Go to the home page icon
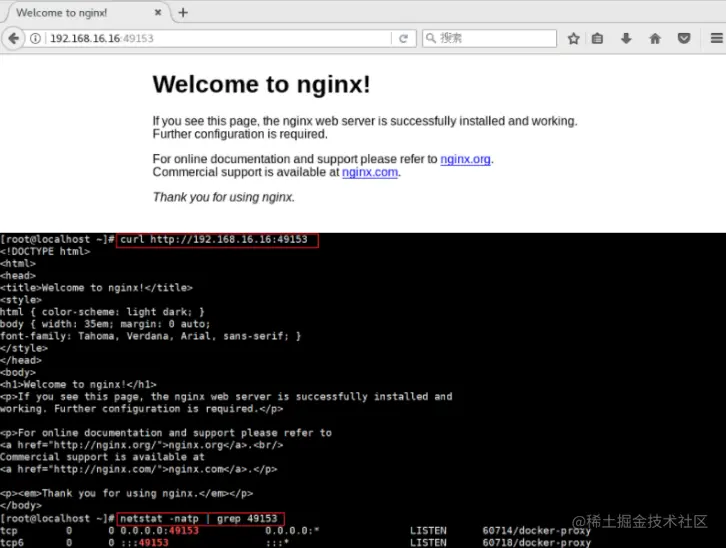The height and width of the screenshot is (548, 726). click(x=655, y=38)
